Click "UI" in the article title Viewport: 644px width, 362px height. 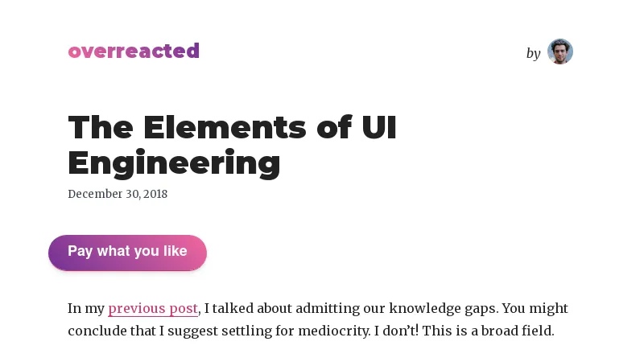coord(378,128)
